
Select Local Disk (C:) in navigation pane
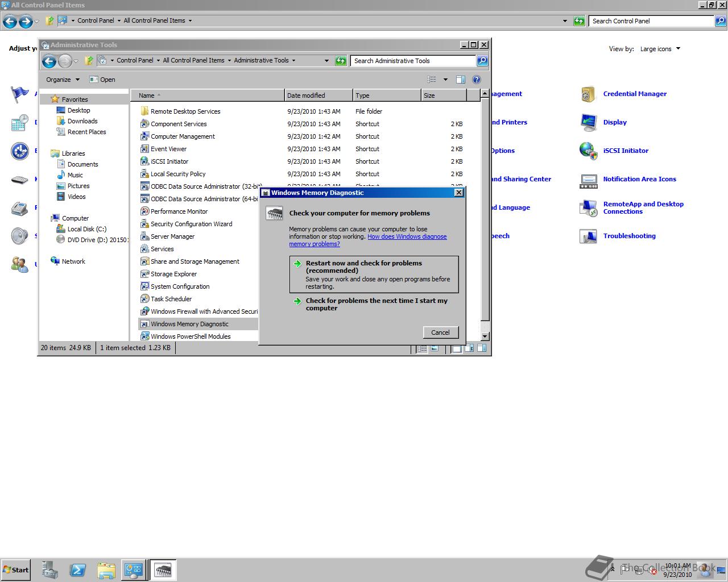pyautogui.click(x=86, y=229)
